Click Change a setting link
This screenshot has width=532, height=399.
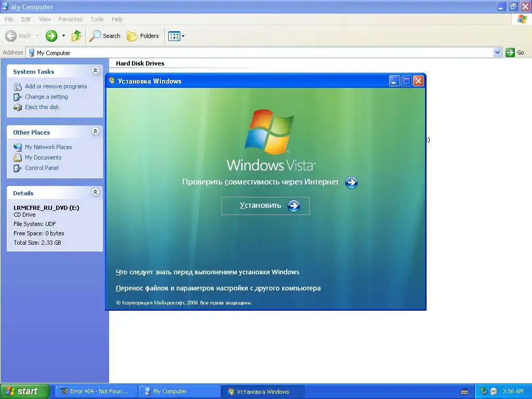[x=46, y=97]
